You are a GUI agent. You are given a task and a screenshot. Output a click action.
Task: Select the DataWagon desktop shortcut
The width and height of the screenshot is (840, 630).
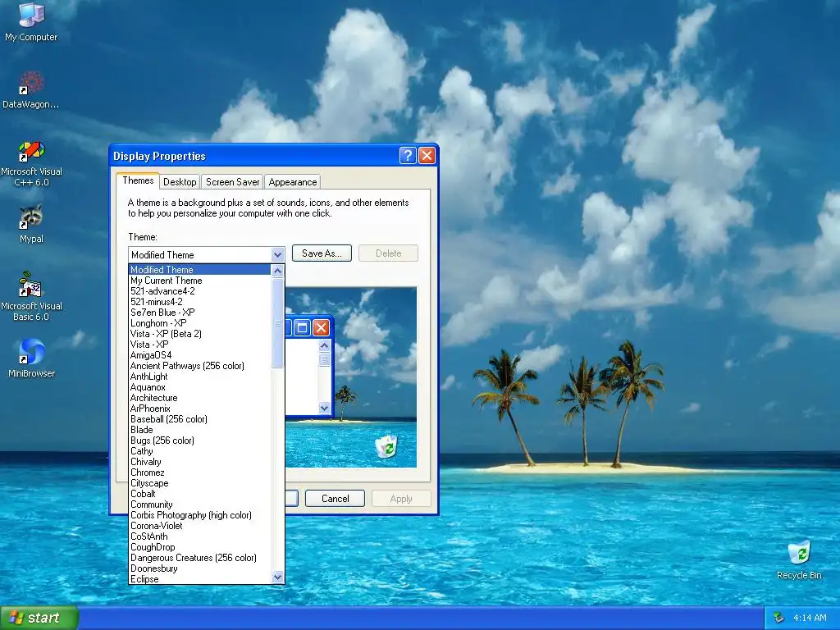tap(31, 90)
